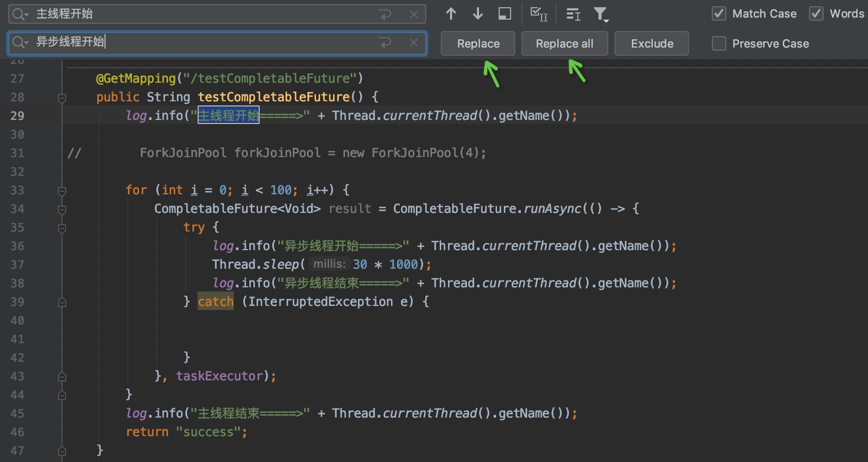Enable the Preserve Case checkbox
This screenshot has width=868, height=462.
[x=719, y=43]
